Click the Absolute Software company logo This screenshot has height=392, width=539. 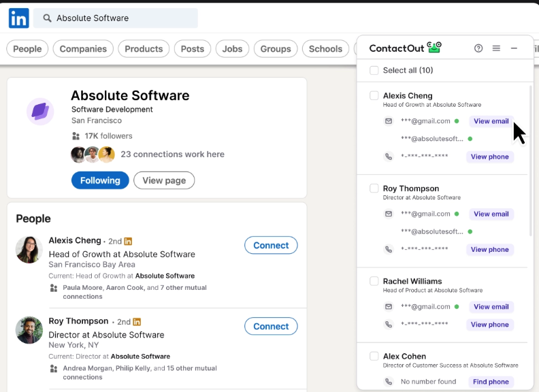point(40,112)
